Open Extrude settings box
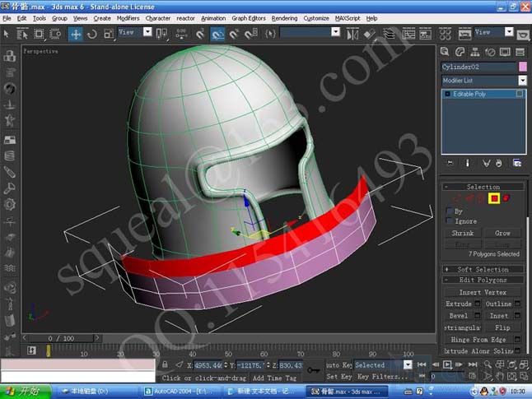This screenshot has width=532, height=399. coord(478,304)
